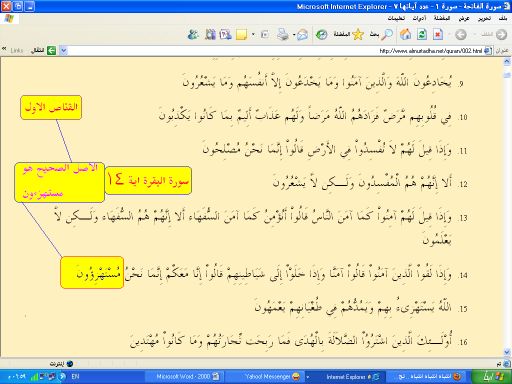512x384 pixels.
Task: Go to the Home page icon
Action: [x=405, y=34]
